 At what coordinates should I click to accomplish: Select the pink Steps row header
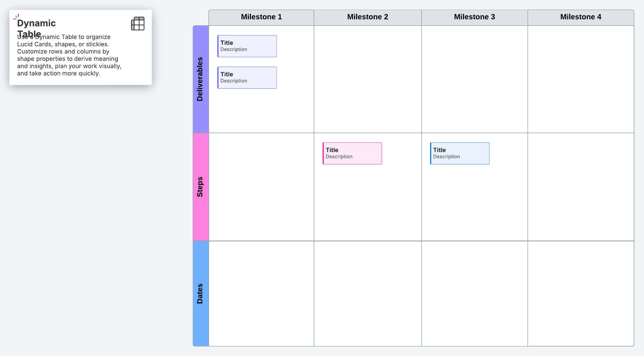coord(201,187)
